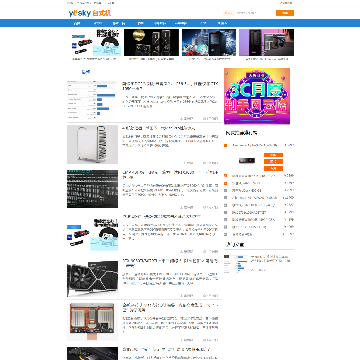Click the headline of the Mac Pro article
360x360 pixels.
159,128
